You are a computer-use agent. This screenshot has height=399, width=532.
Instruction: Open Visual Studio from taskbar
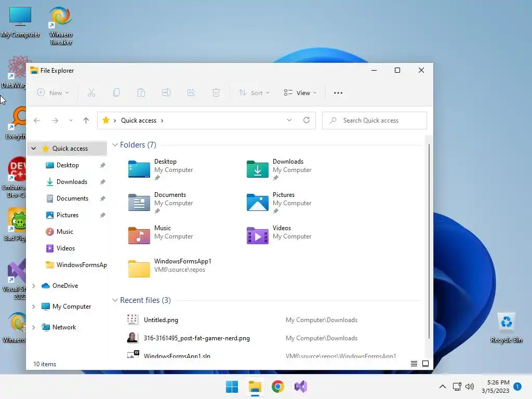click(x=301, y=387)
